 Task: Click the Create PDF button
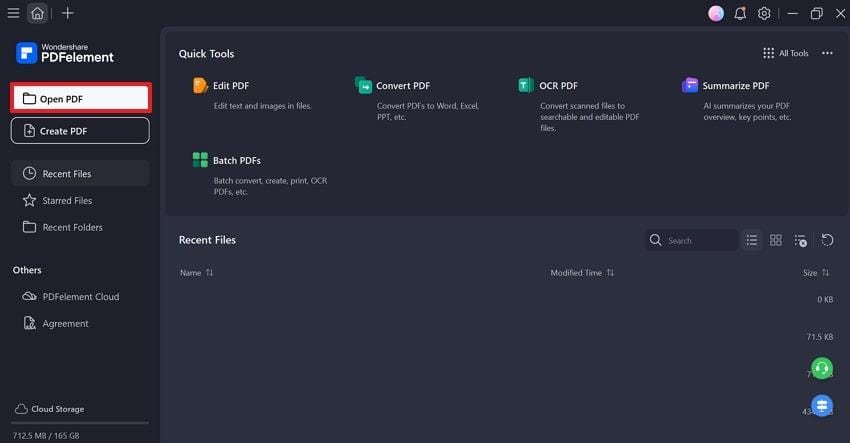80,131
